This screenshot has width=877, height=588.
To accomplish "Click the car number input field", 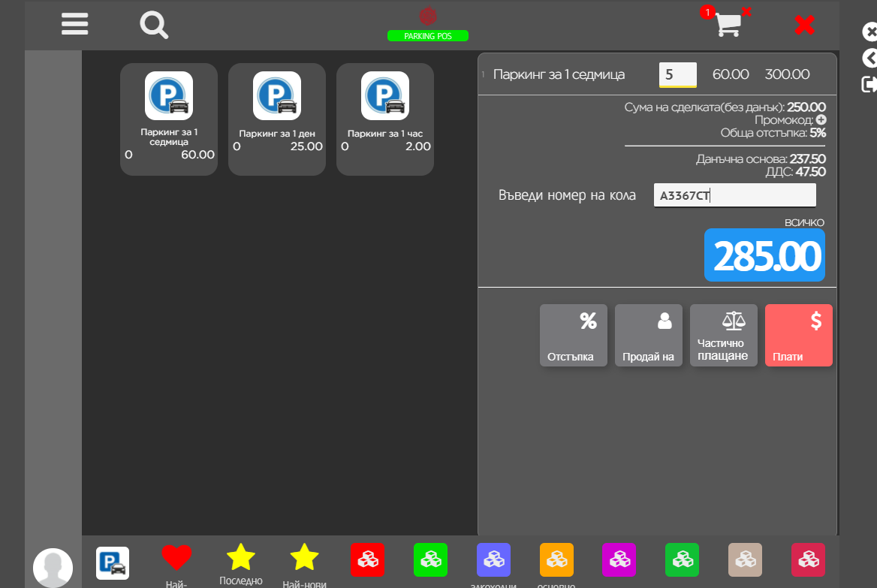I will point(734,196).
